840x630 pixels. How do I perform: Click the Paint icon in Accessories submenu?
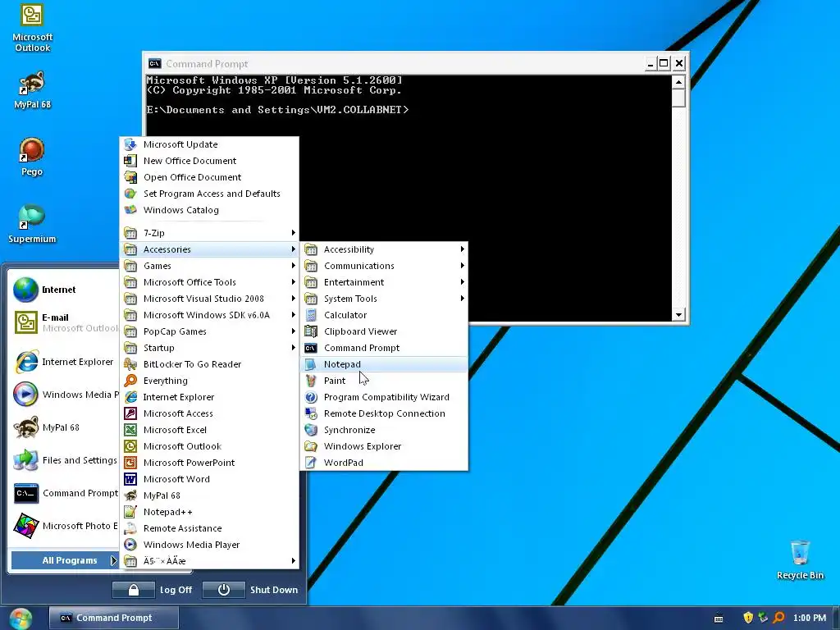tap(311, 381)
